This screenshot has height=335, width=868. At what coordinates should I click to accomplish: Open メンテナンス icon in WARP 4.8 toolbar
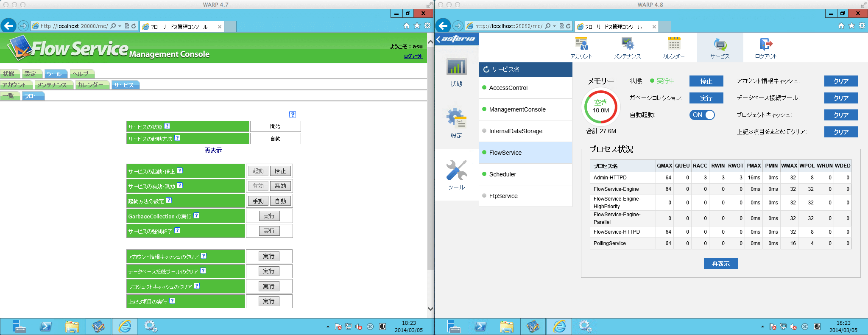[627, 47]
